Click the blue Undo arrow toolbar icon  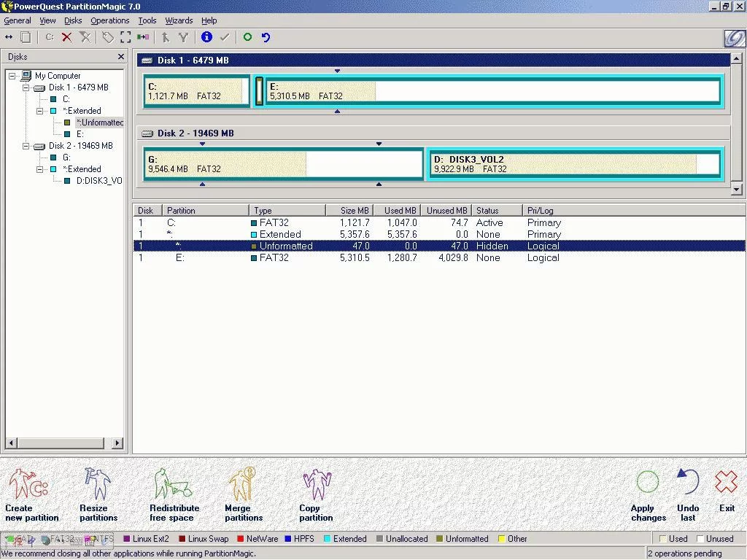(266, 37)
